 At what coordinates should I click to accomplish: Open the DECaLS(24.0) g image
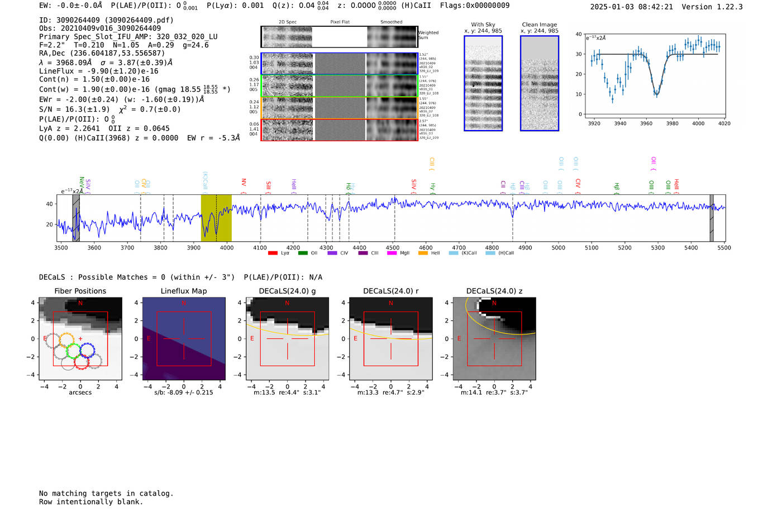[x=288, y=339]
